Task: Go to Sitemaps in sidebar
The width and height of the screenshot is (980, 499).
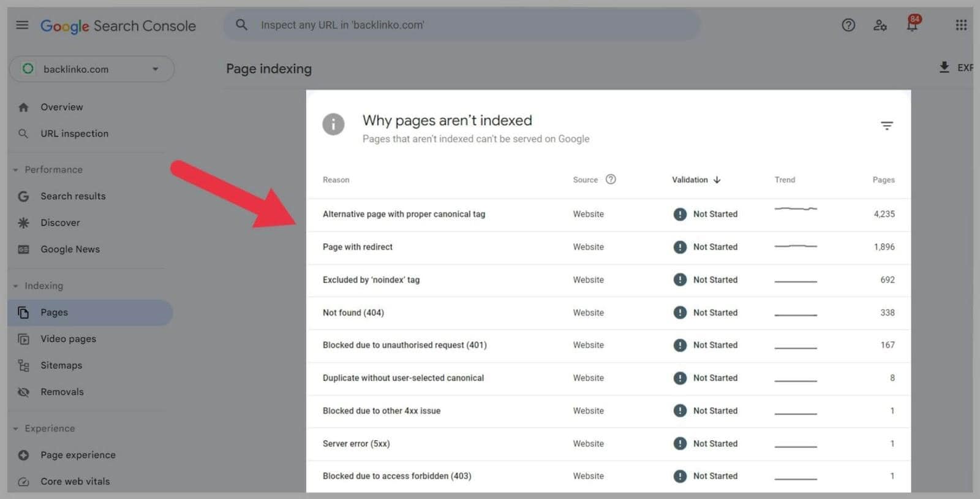Action: coord(61,365)
